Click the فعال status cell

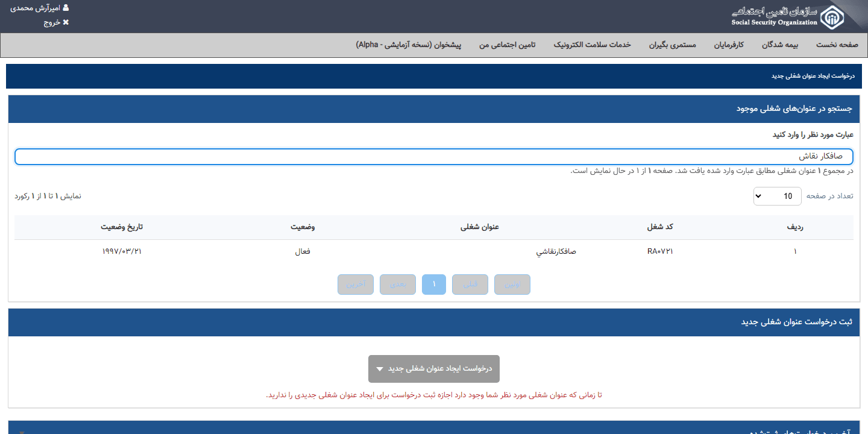coord(303,251)
